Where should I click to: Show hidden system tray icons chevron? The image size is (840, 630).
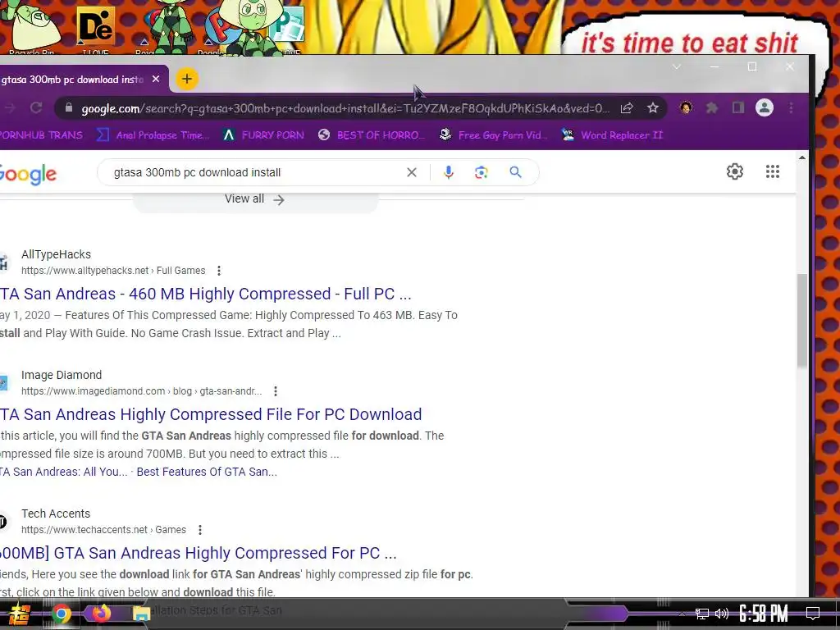[682, 614]
